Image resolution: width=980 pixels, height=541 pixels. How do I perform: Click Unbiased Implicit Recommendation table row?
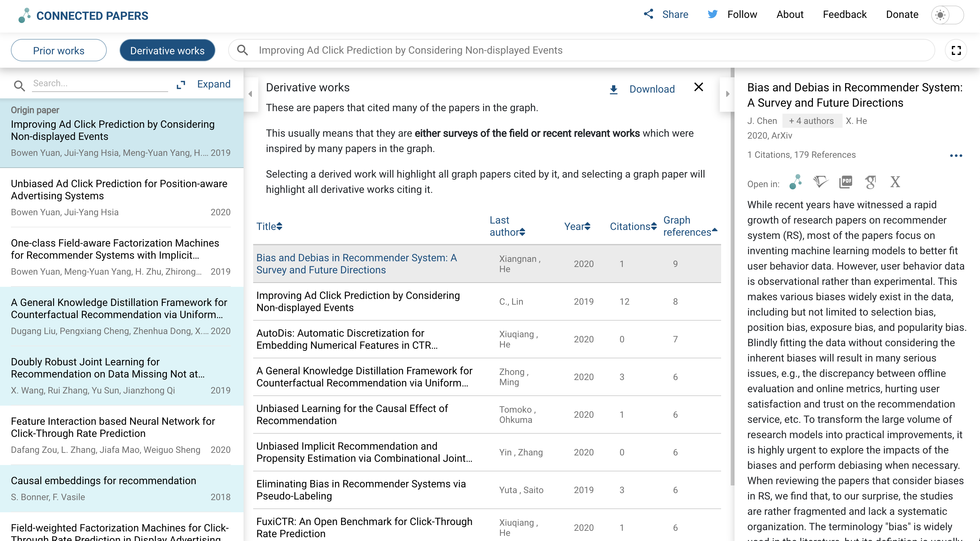click(x=486, y=452)
